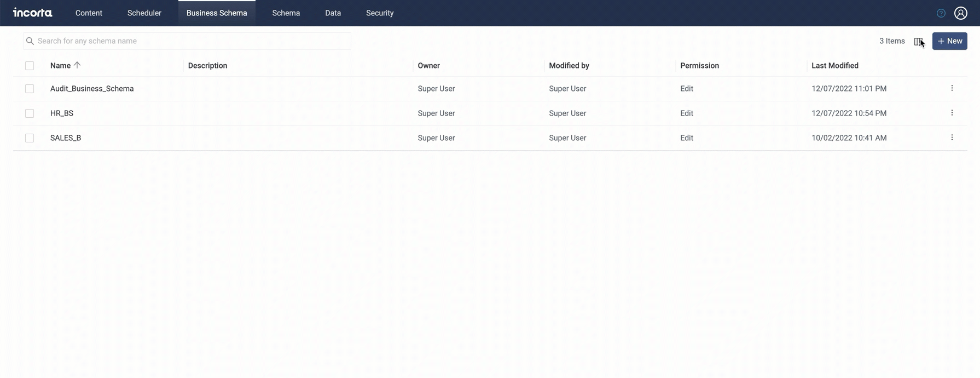The image size is (980, 378).
Task: Open more options for Audit_Business_Schema row
Action: tap(952, 88)
